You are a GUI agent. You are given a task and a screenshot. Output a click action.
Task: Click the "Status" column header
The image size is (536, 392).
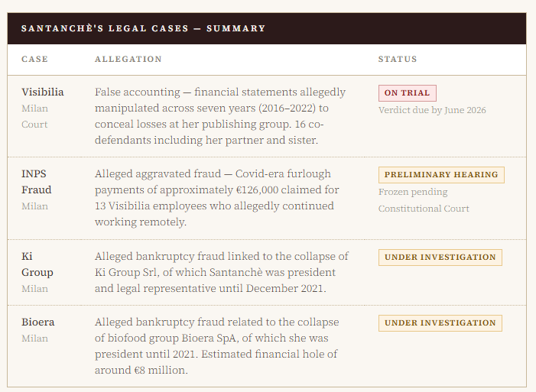[398, 60]
